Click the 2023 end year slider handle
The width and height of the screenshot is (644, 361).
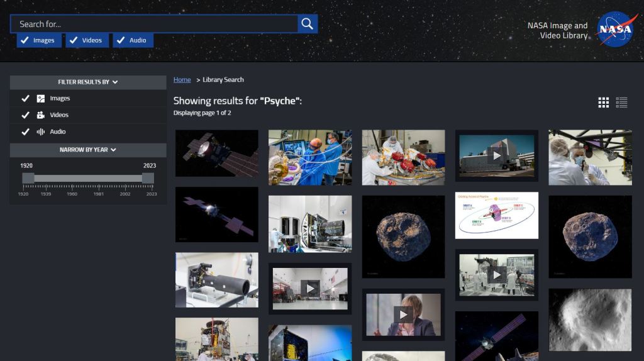tap(148, 178)
